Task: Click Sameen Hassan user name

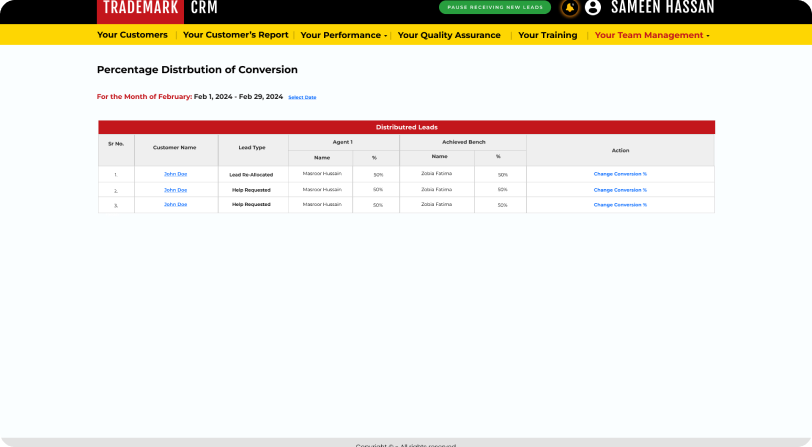Action: point(662,8)
